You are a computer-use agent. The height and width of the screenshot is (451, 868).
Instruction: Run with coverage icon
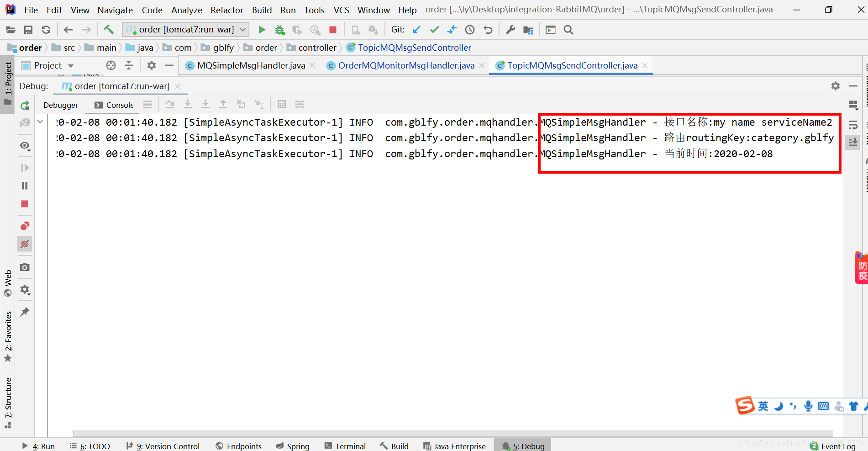pos(297,30)
